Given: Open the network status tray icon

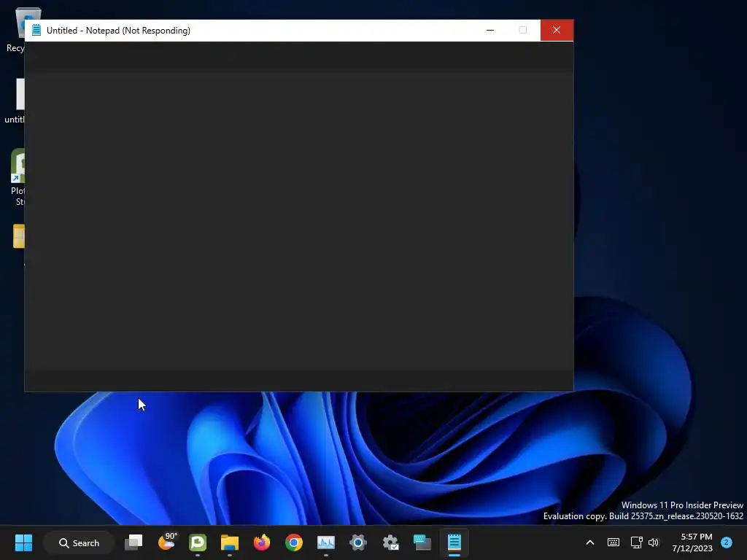Looking at the screenshot, I should pyautogui.click(x=636, y=542).
